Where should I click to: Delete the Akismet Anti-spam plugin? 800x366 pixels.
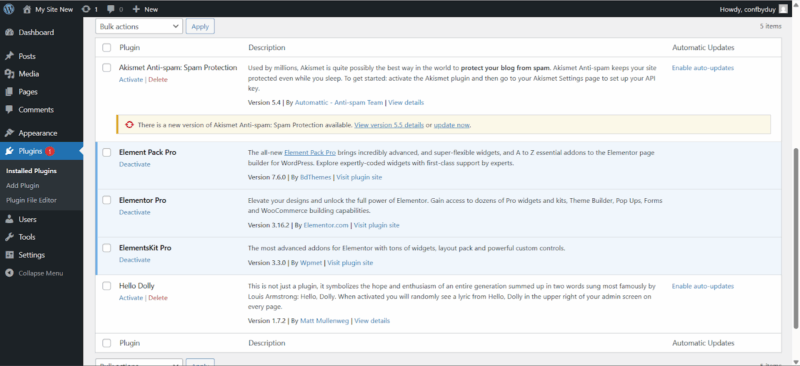point(158,80)
